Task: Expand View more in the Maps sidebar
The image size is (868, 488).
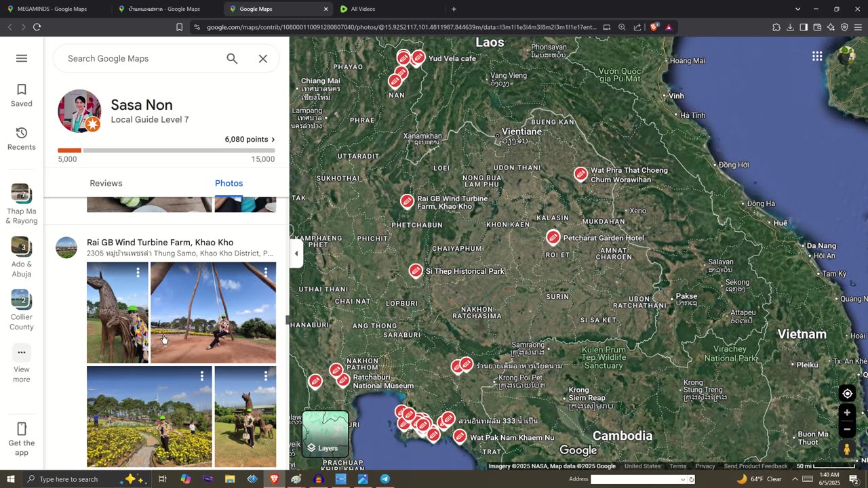Action: (x=22, y=364)
